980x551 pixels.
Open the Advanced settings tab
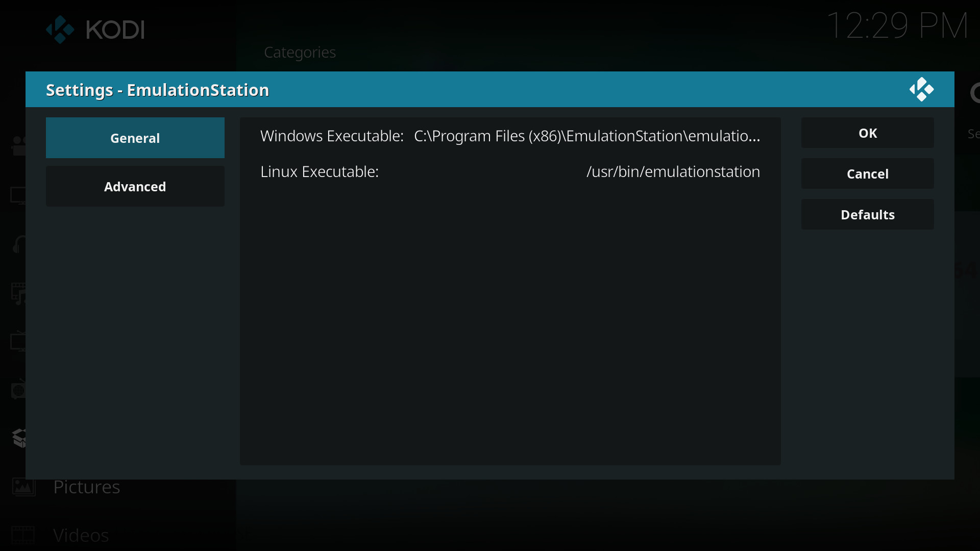[135, 187]
